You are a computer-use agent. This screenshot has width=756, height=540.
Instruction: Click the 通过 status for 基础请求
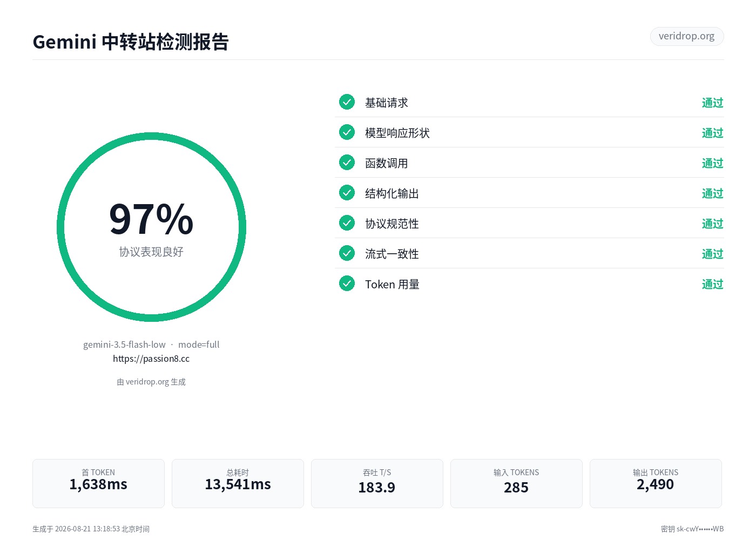(x=712, y=103)
